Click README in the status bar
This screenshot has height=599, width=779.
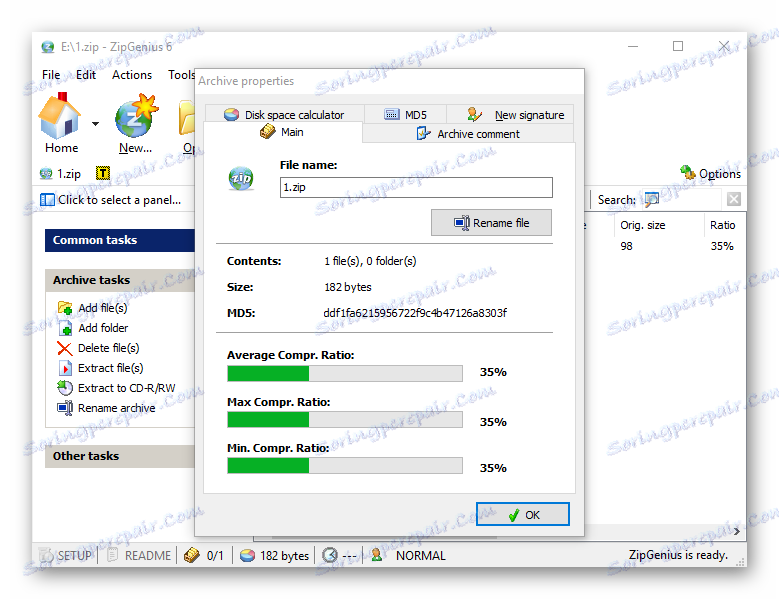(x=140, y=555)
